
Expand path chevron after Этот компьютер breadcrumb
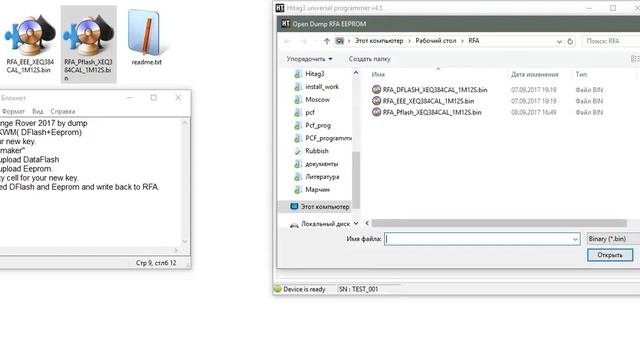[409, 41]
